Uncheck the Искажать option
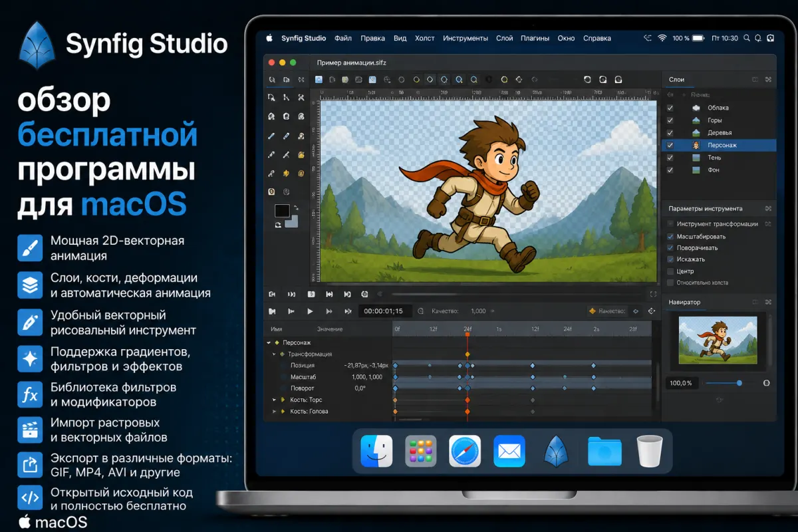Screen dimensions: 798x532 point(670,259)
